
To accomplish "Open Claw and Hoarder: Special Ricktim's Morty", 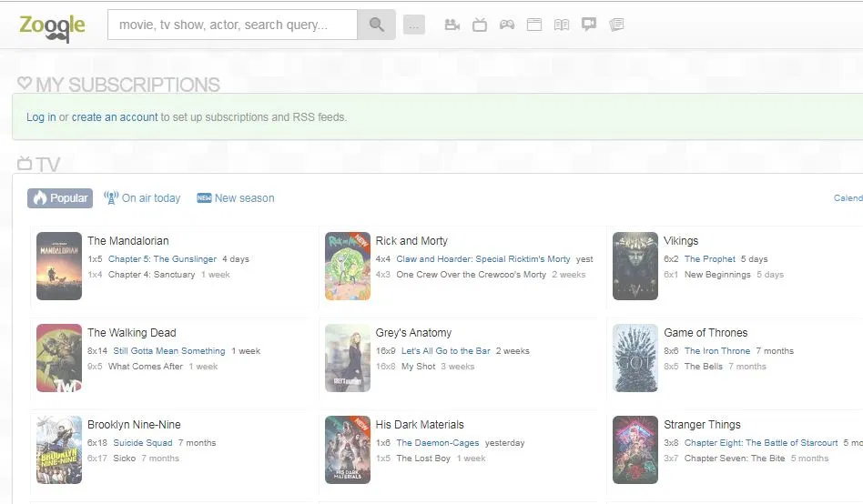I will tap(483, 259).
